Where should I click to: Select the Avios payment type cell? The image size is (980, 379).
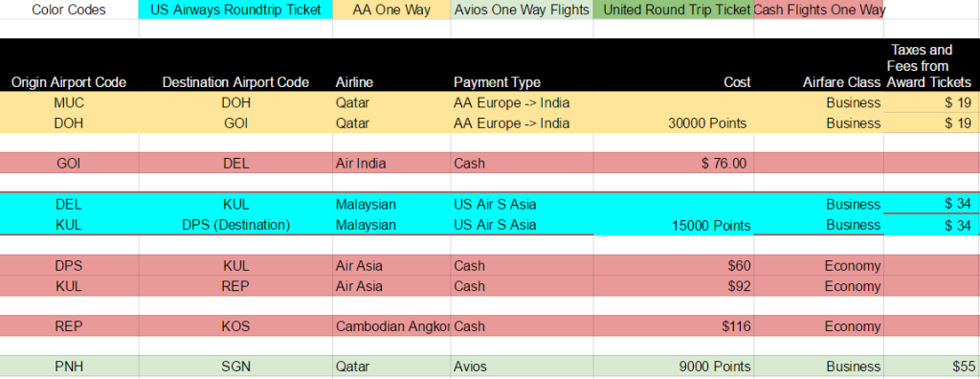tap(522, 367)
